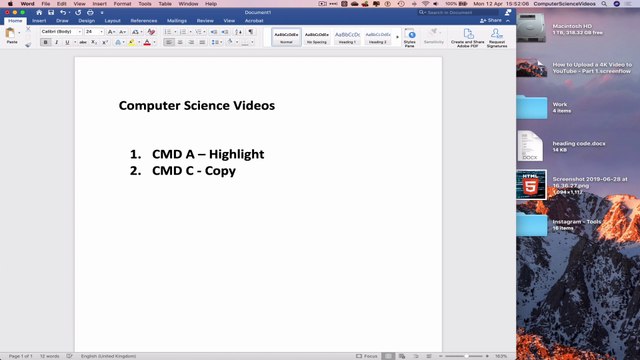
Task: Open Change Case dropdown
Action: click(136, 32)
